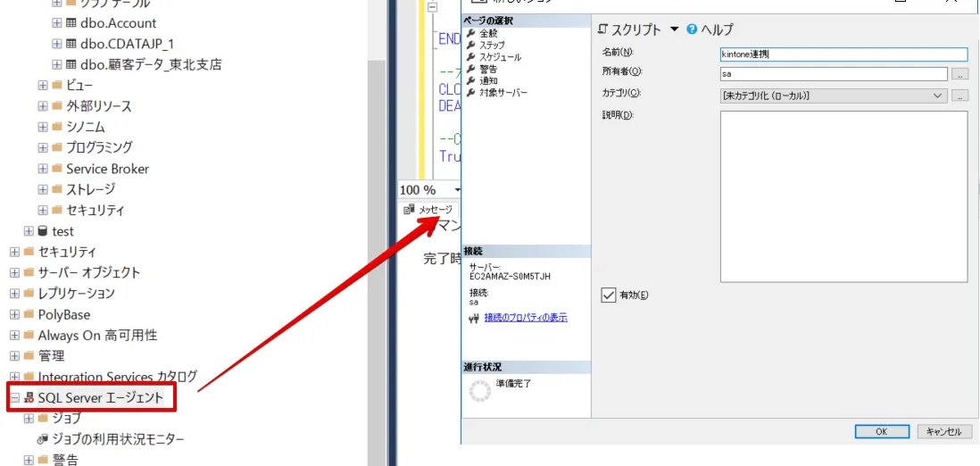Select the dbo.顧客データ_東北支店 tree item
980x466 pixels.
tap(151, 64)
